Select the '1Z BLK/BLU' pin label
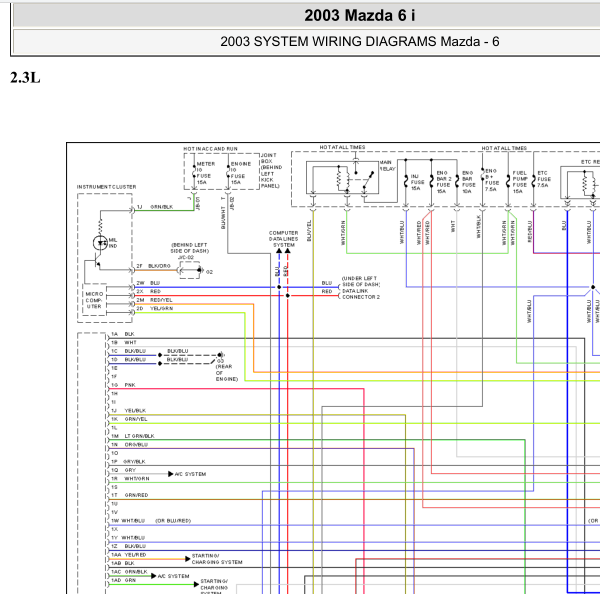The height and width of the screenshot is (594, 600). [128, 546]
